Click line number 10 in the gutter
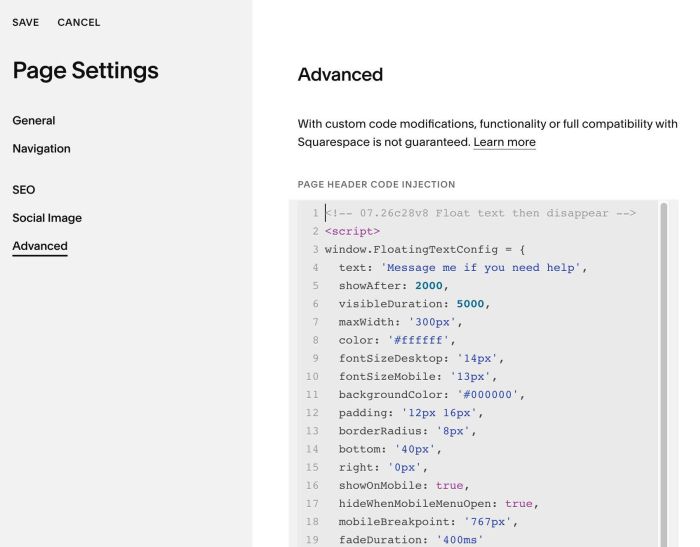The height and width of the screenshot is (547, 700). coord(312,376)
